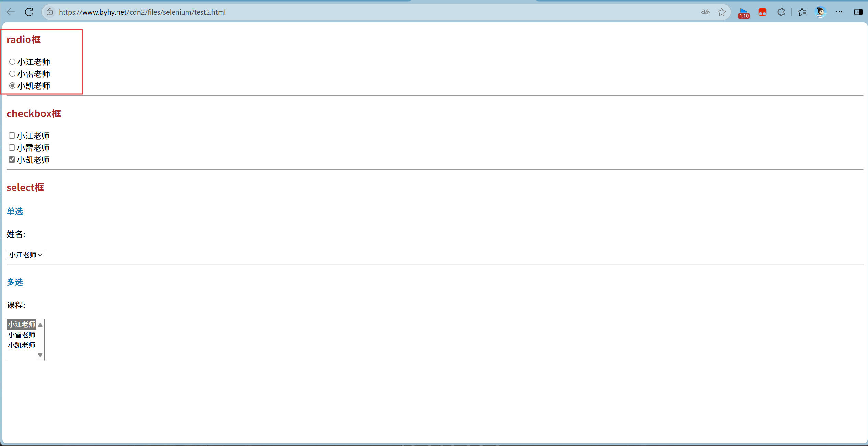Click the browser back arrow
The width and height of the screenshot is (868, 446).
point(11,12)
